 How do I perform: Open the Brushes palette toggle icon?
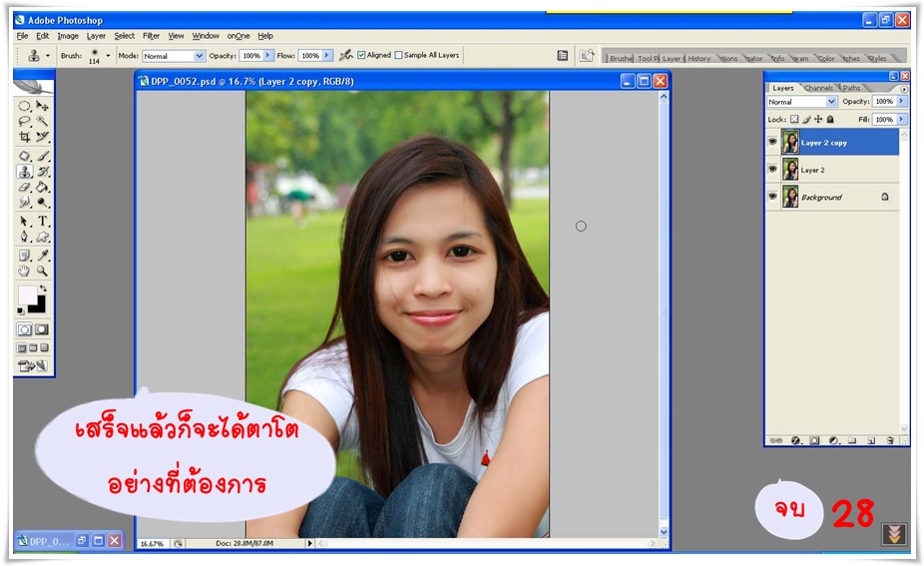click(x=563, y=56)
